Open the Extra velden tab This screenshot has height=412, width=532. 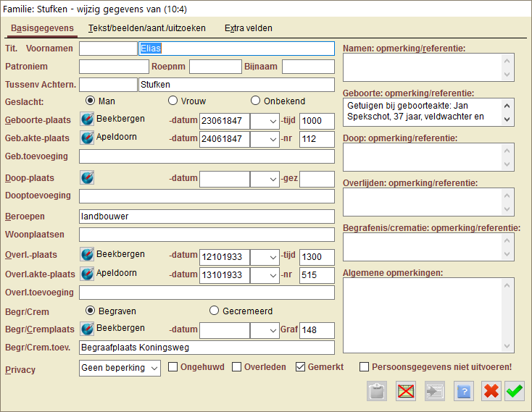tap(249, 28)
